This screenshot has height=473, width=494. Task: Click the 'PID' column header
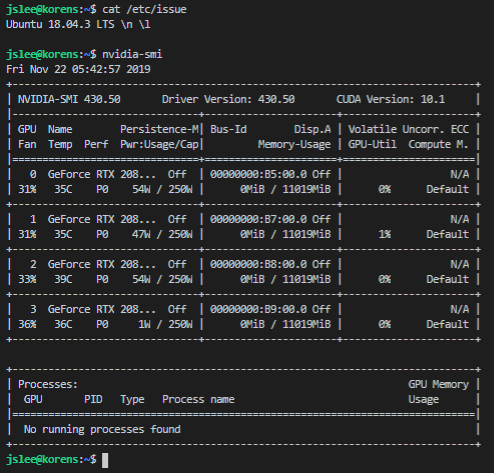point(93,399)
